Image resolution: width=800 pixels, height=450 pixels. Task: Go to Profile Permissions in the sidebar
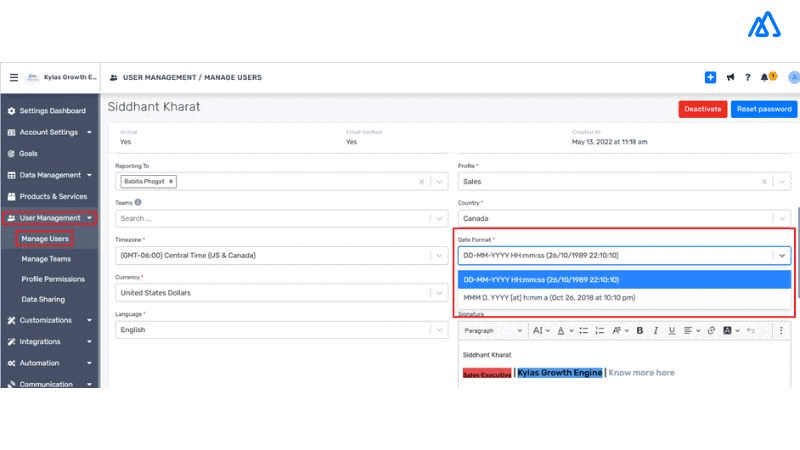click(x=53, y=279)
